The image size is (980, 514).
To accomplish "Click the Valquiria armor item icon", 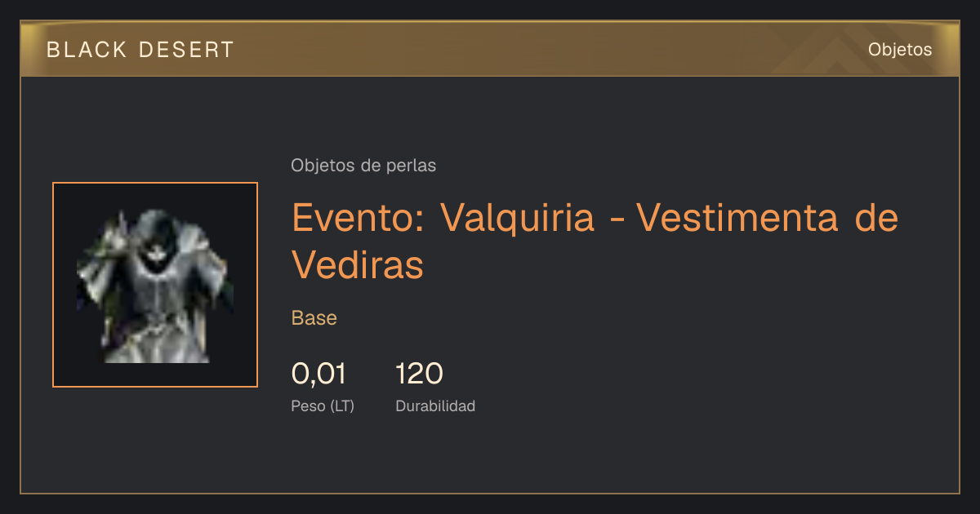I will coord(155,285).
